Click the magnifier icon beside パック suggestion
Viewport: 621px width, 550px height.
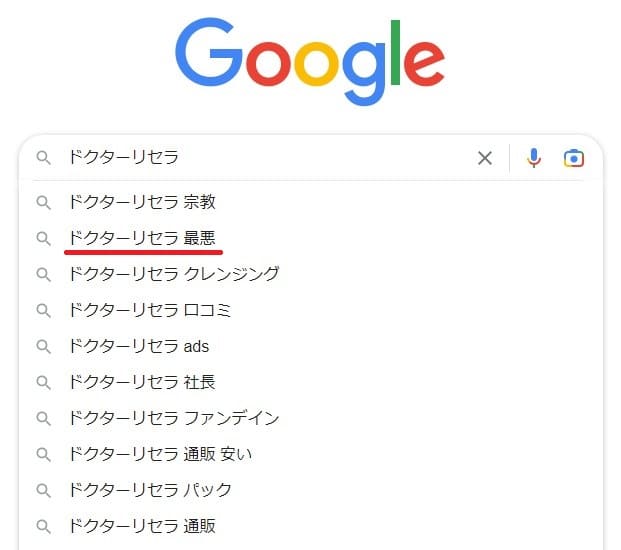44,491
